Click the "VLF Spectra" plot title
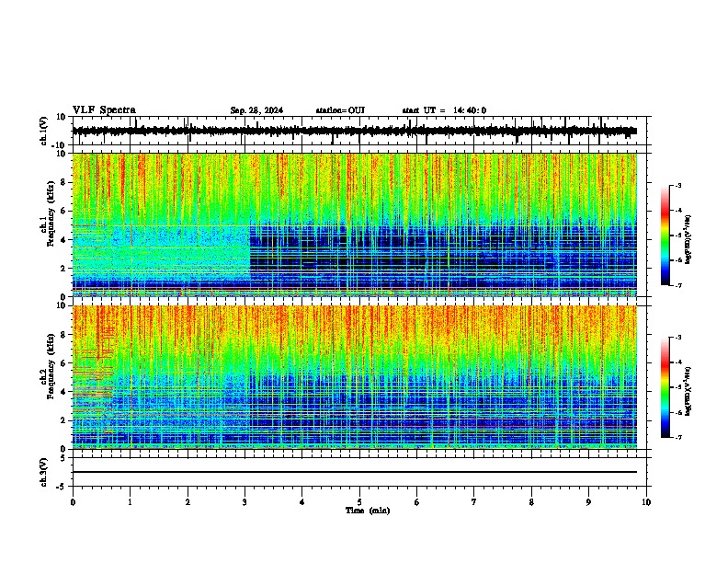Image resolution: width=728 pixels, height=563 pixels. pos(104,110)
